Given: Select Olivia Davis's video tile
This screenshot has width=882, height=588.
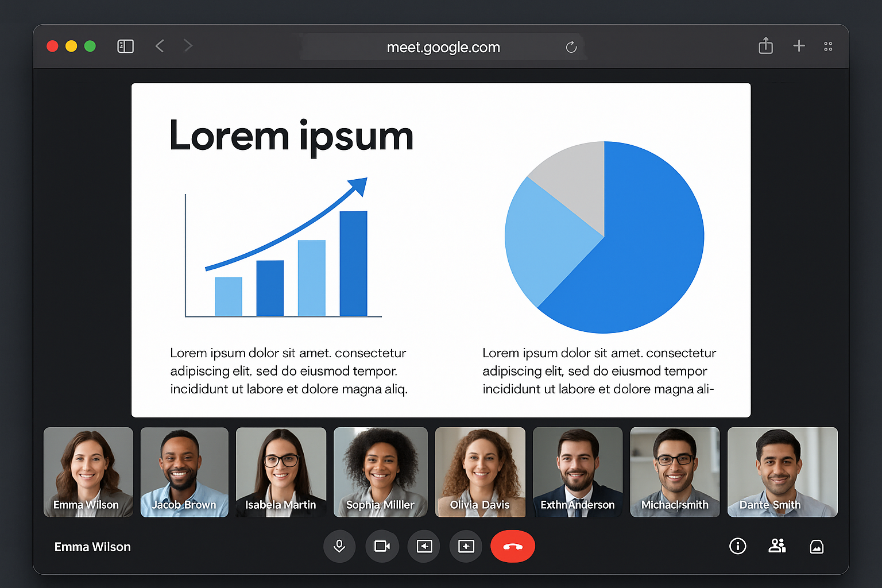Looking at the screenshot, I should click(x=480, y=472).
